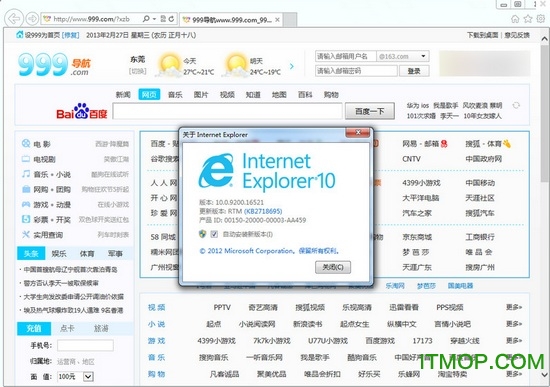Select the 图片 search tab

click(x=201, y=95)
